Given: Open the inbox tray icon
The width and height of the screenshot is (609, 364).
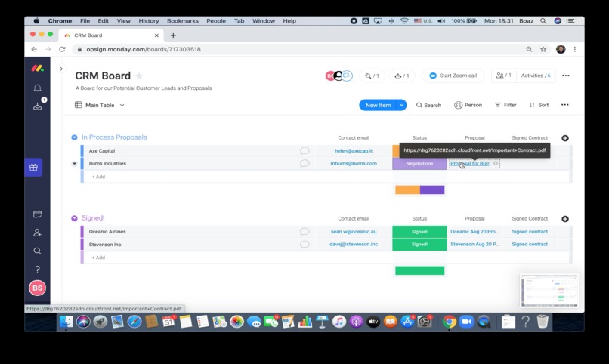Looking at the screenshot, I should pos(37,106).
